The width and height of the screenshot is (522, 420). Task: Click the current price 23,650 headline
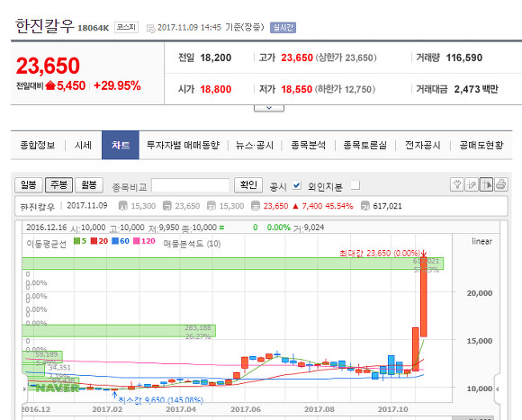coord(49,66)
